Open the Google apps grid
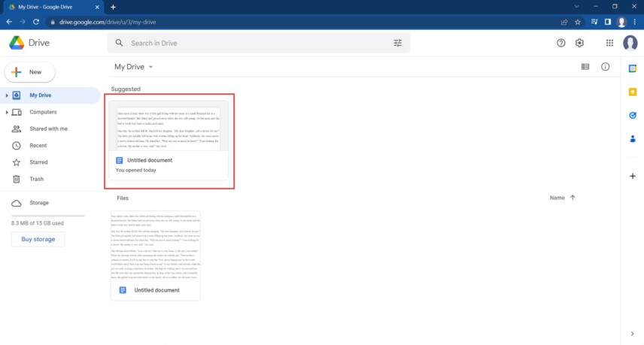 (609, 43)
